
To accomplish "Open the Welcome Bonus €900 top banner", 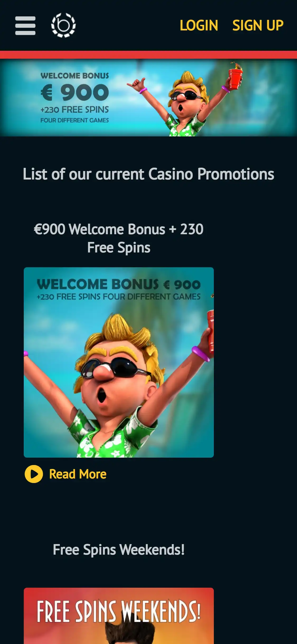I will (148, 98).
